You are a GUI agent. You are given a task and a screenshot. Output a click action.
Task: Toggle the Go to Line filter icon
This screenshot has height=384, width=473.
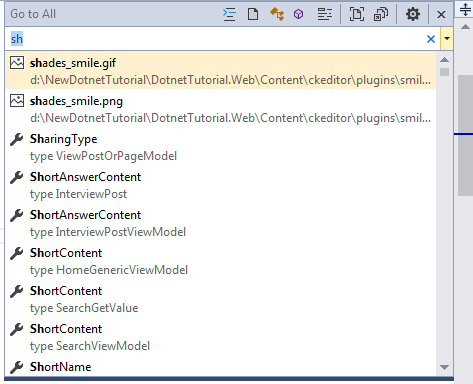tap(229, 14)
